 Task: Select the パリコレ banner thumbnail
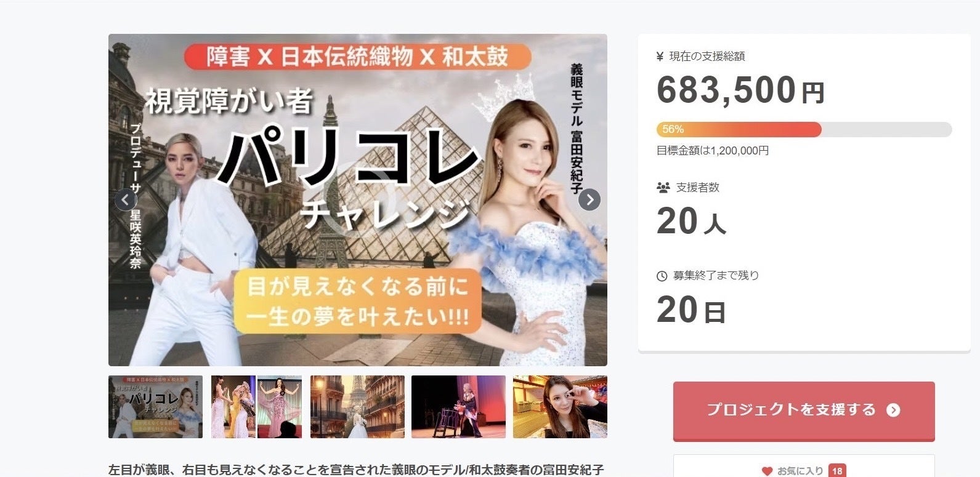pos(155,407)
